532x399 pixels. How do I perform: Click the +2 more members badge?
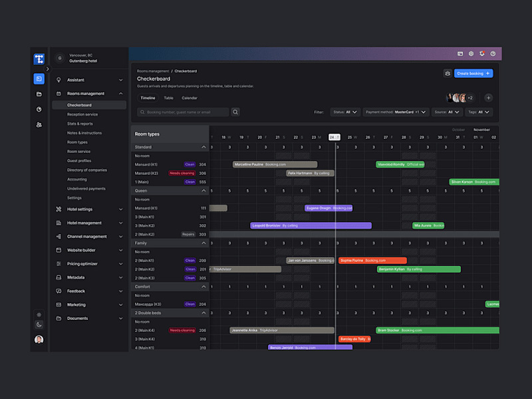[470, 98]
